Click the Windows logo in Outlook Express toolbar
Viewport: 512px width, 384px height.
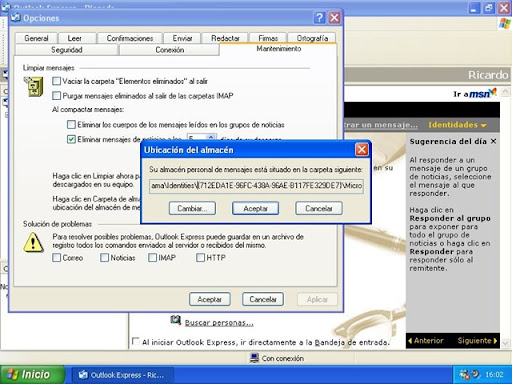coord(505,24)
